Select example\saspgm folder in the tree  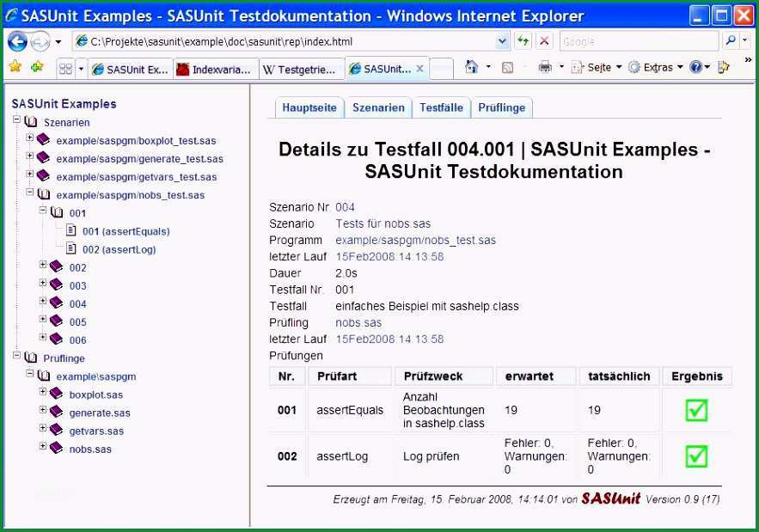pos(96,376)
